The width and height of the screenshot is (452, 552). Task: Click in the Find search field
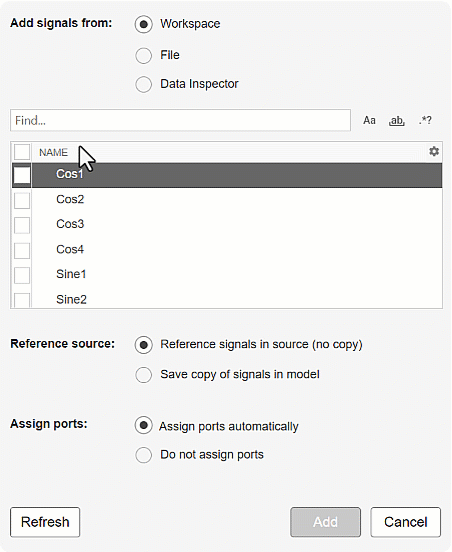180,120
